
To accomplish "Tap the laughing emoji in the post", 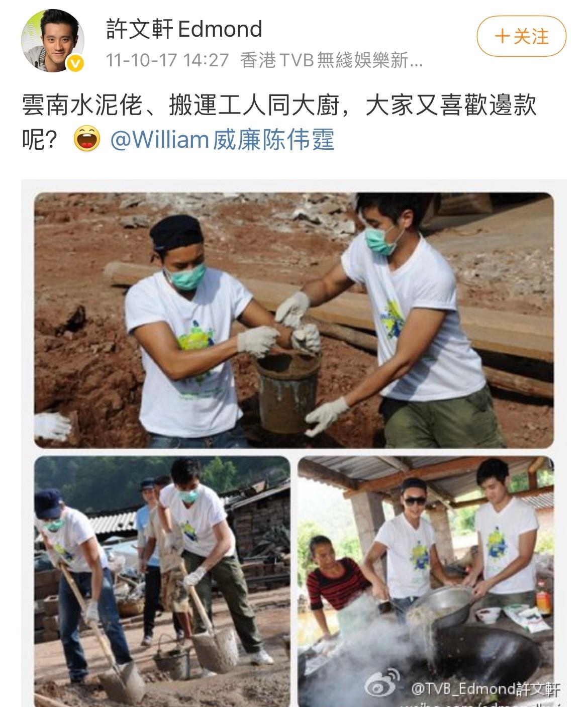I will (87, 140).
